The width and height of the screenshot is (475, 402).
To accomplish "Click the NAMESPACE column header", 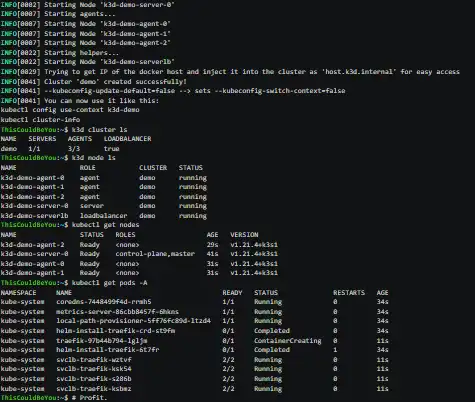I will coord(18,293).
